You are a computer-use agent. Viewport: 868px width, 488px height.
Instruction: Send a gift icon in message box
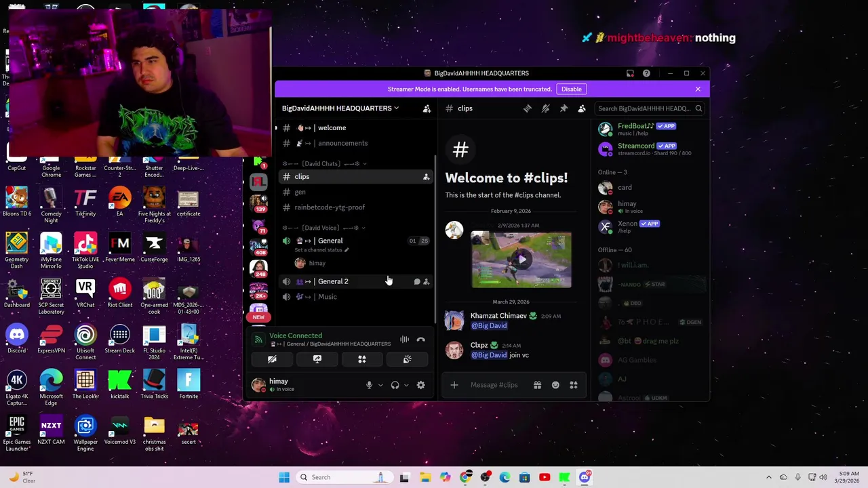click(537, 385)
